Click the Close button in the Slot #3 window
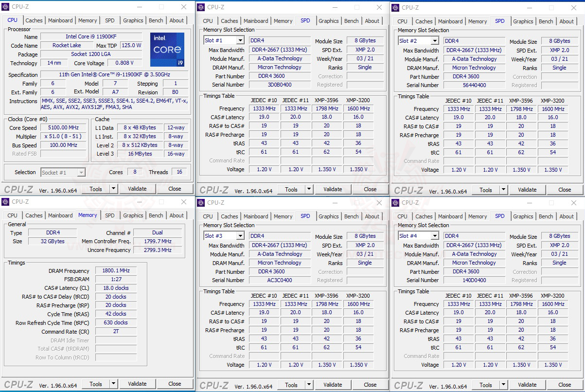Image resolution: width=585 pixels, height=392 pixels. tap(370, 385)
